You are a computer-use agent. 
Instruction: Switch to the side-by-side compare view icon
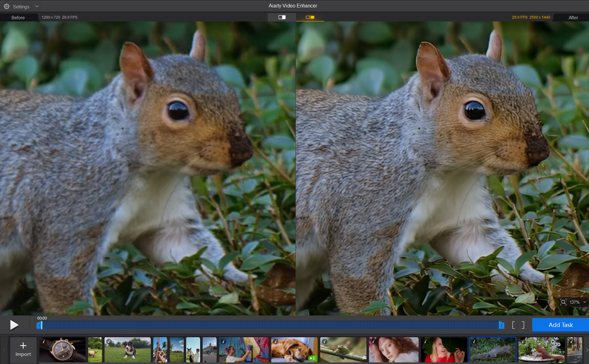pos(310,17)
